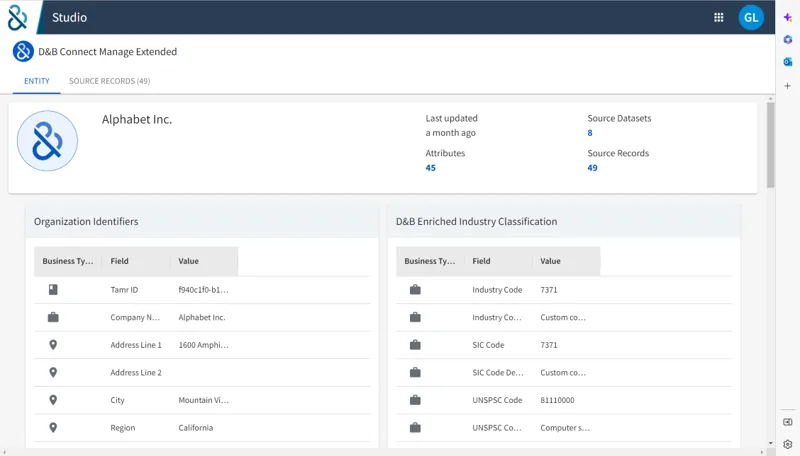Click the scroll down arrow at bottom right
Screen dimensions: 800x456
(770, 443)
